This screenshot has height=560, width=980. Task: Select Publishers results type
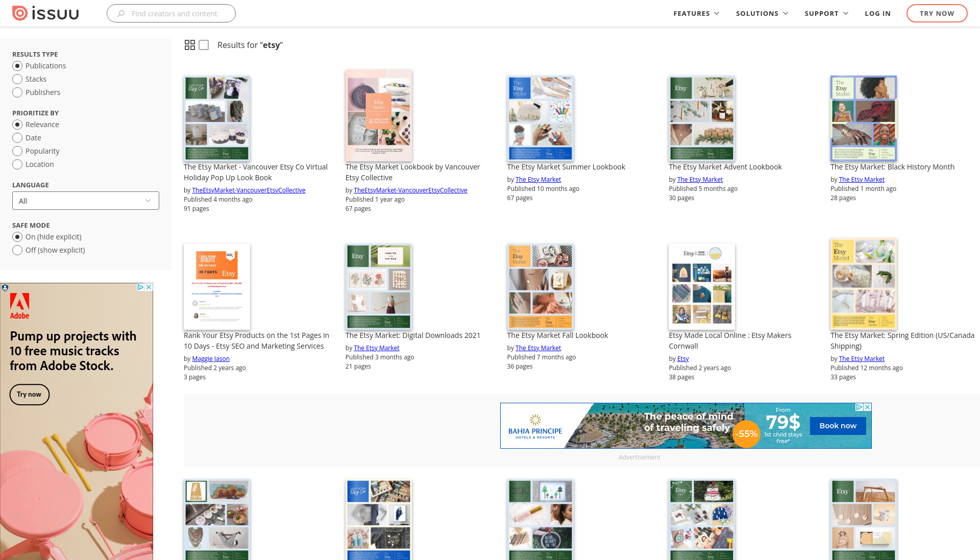click(17, 92)
